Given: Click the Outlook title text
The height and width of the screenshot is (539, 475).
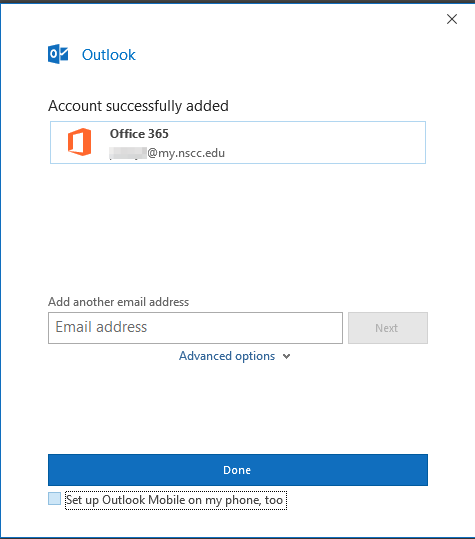Looking at the screenshot, I should point(109,55).
